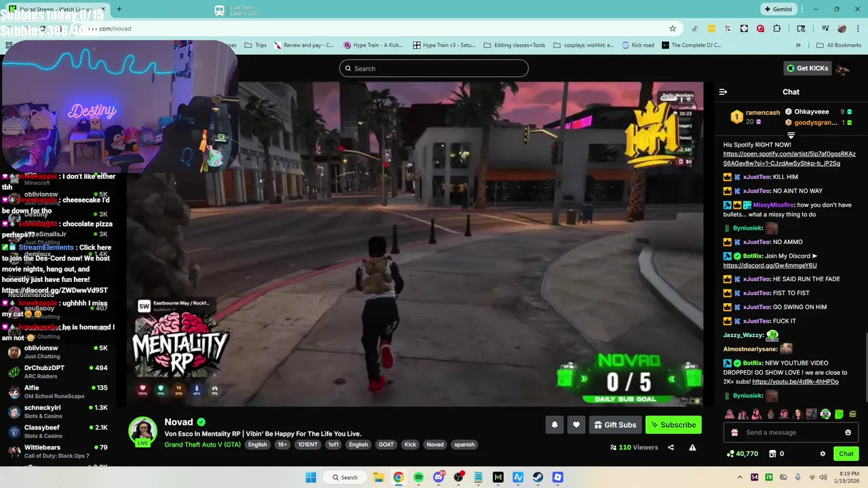
Task: Open Discord from the taskbar
Action: (439, 477)
